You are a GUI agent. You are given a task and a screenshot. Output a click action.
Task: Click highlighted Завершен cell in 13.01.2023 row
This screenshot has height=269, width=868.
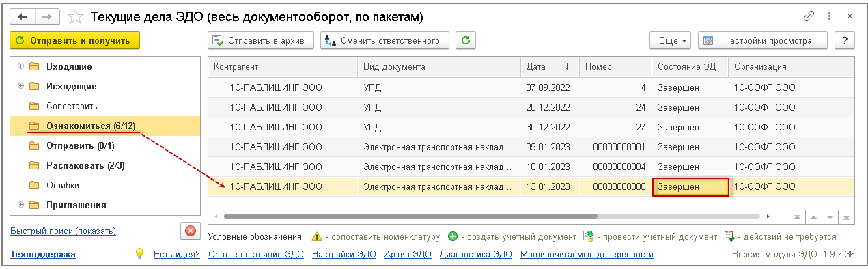click(x=690, y=186)
